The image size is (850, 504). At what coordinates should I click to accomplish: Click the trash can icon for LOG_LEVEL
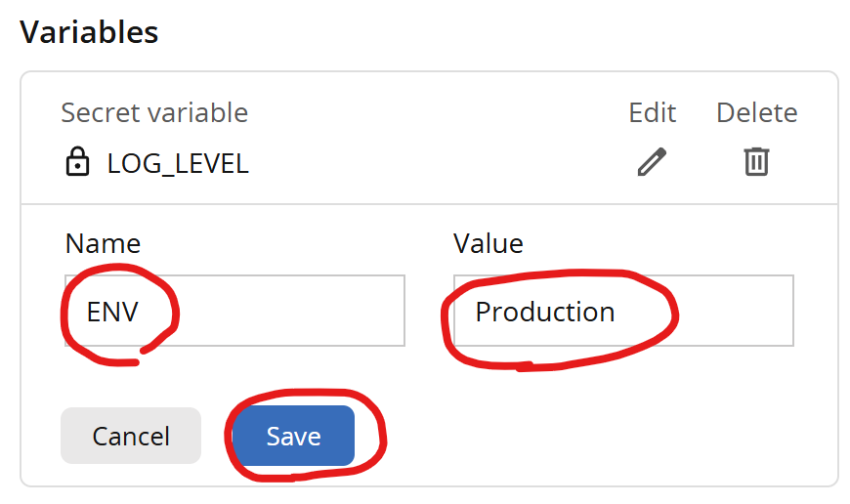[x=756, y=161]
